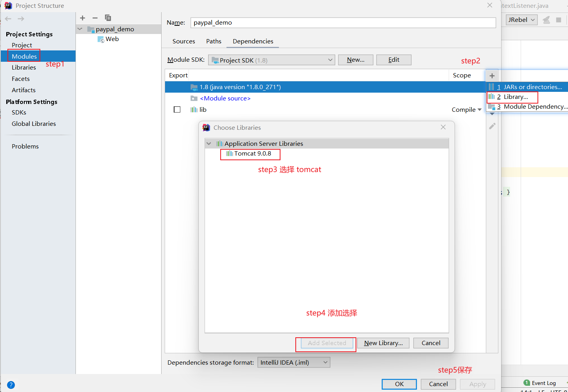The width and height of the screenshot is (568, 392).
Task: Click the New Library... button
Action: coord(383,343)
